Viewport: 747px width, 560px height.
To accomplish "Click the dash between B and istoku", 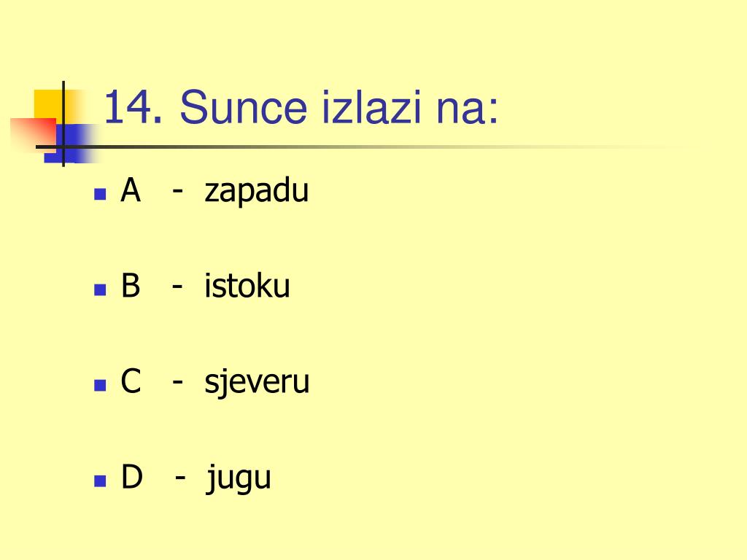I will (x=177, y=287).
